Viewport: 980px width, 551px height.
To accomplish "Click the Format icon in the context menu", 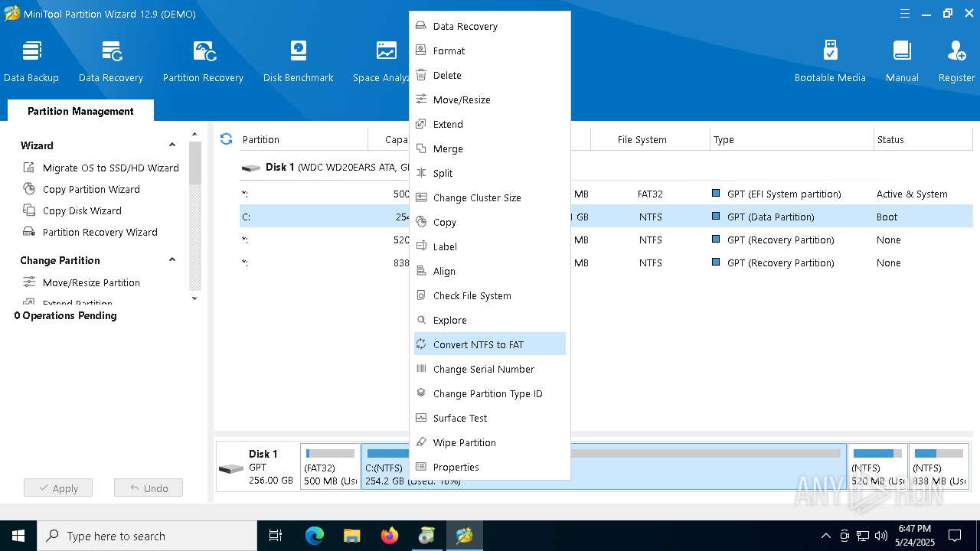I will click(x=420, y=51).
